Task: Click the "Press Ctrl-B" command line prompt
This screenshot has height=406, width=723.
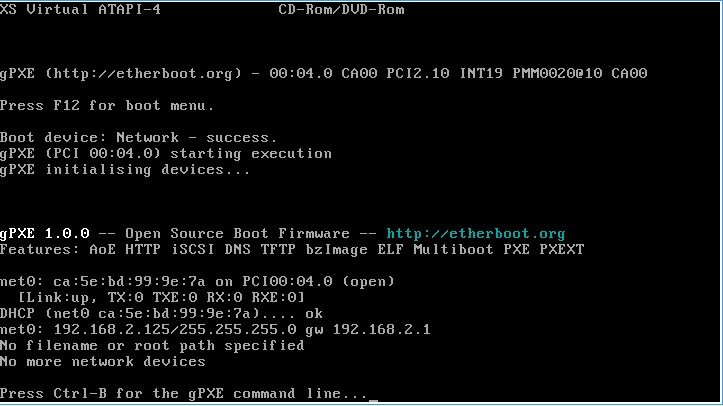Action: pos(184,394)
